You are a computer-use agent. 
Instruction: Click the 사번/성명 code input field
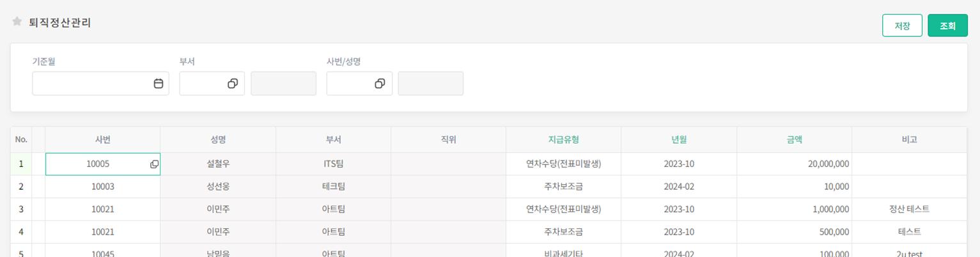[x=350, y=84]
